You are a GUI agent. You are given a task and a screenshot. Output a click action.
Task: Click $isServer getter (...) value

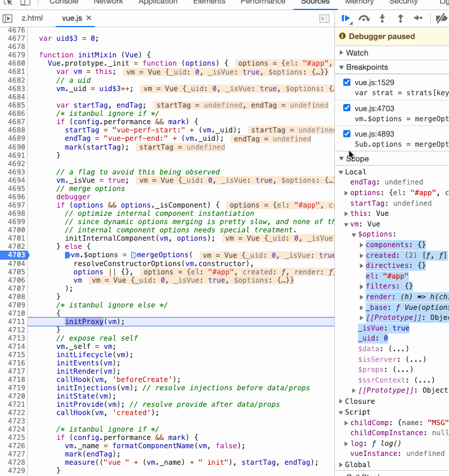pos(416,360)
